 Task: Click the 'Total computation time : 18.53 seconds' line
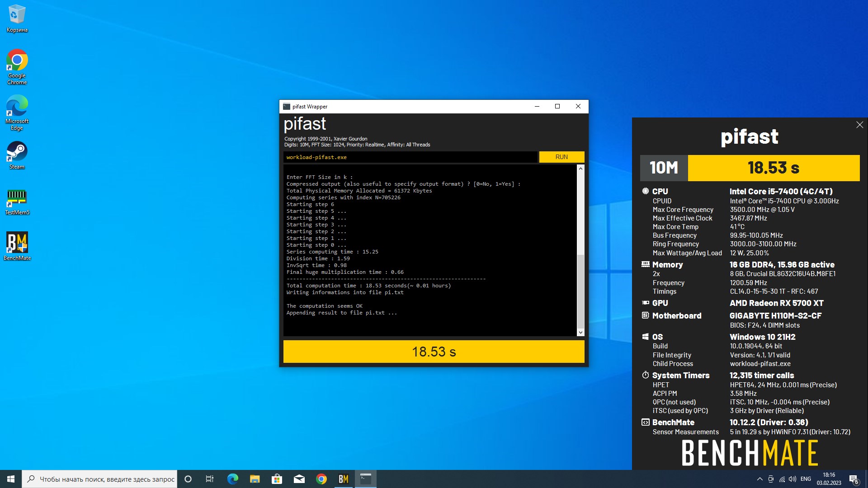(x=368, y=286)
